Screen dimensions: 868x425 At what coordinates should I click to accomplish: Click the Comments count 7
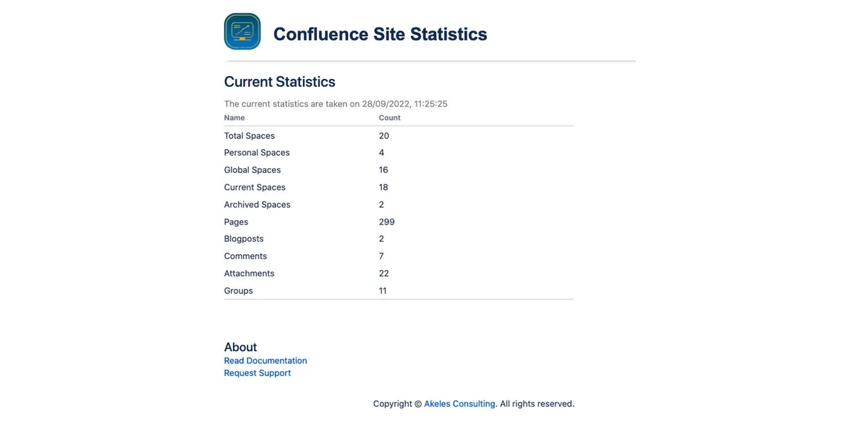[x=382, y=256]
